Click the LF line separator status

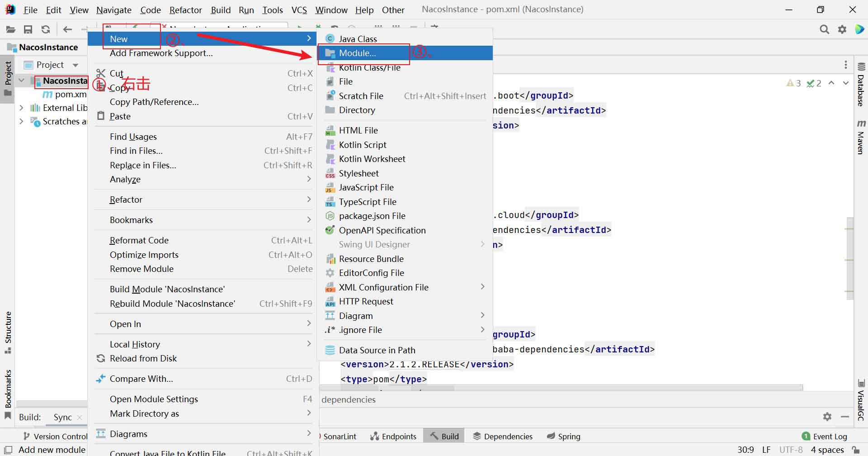pos(766,450)
